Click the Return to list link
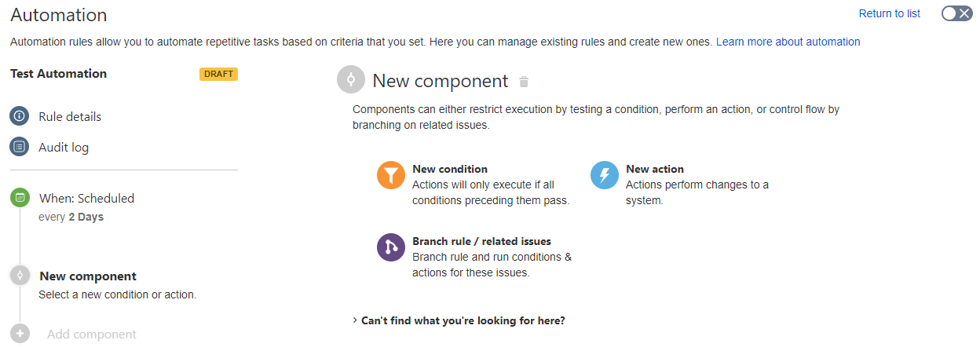 pos(890,13)
